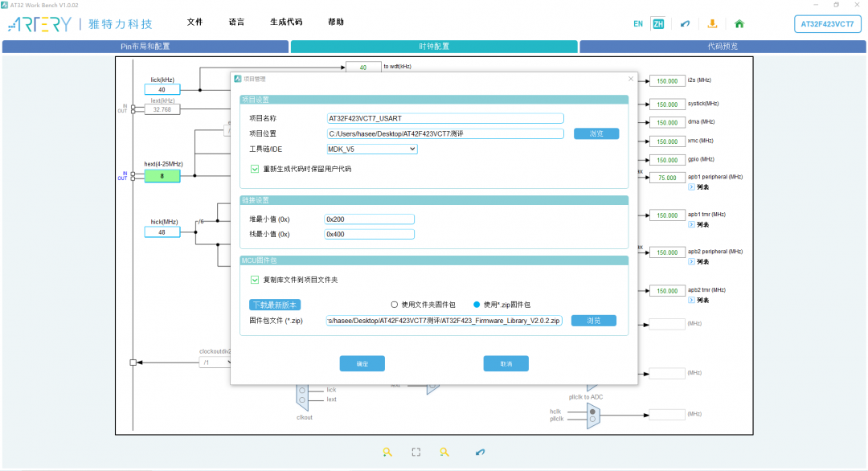
Task: Select the 使用*.zip固件包 radio option
Action: click(477, 305)
